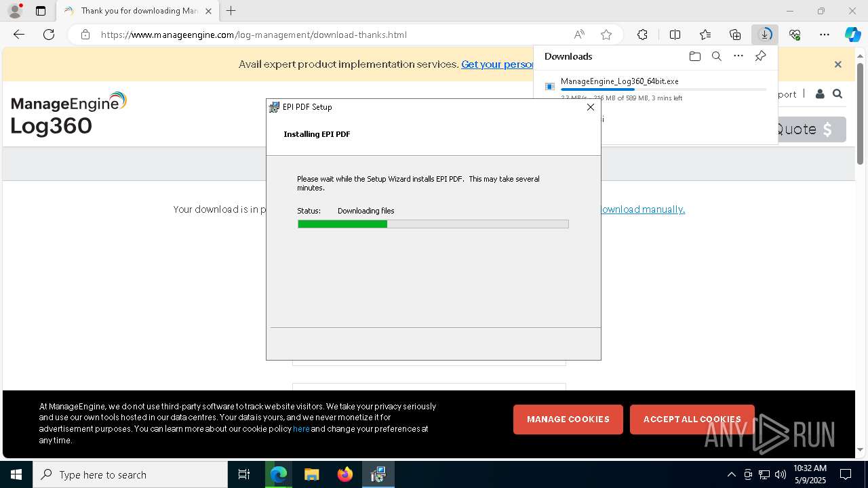Open File Explorer from the taskbar

click(312, 474)
